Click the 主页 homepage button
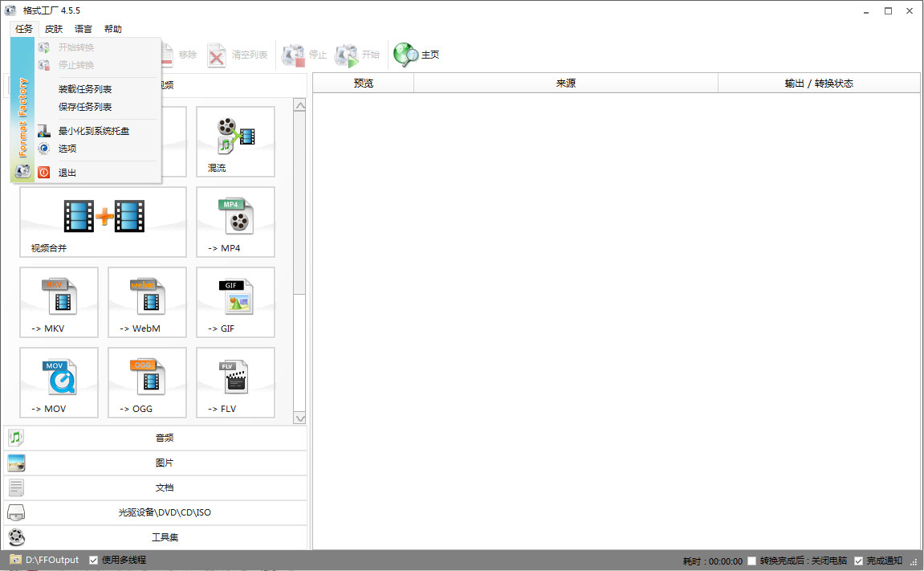Viewport: 924px width, 571px height. (x=417, y=55)
